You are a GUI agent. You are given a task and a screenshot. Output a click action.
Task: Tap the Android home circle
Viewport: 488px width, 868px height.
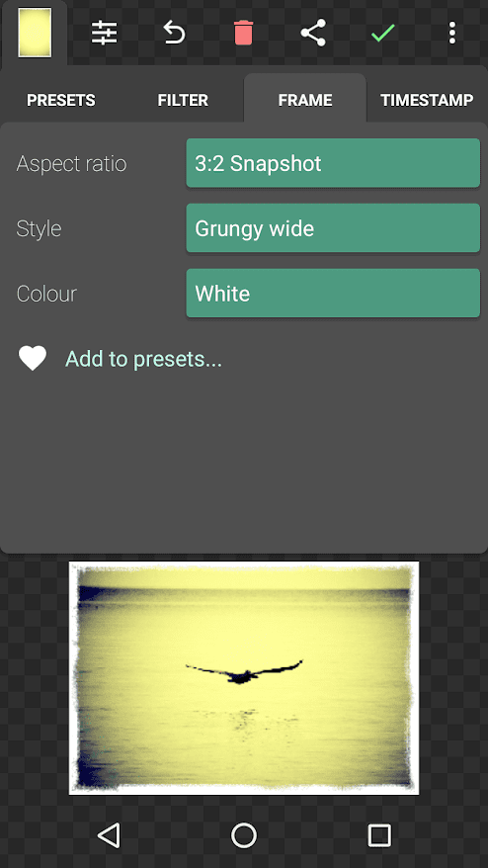click(244, 834)
